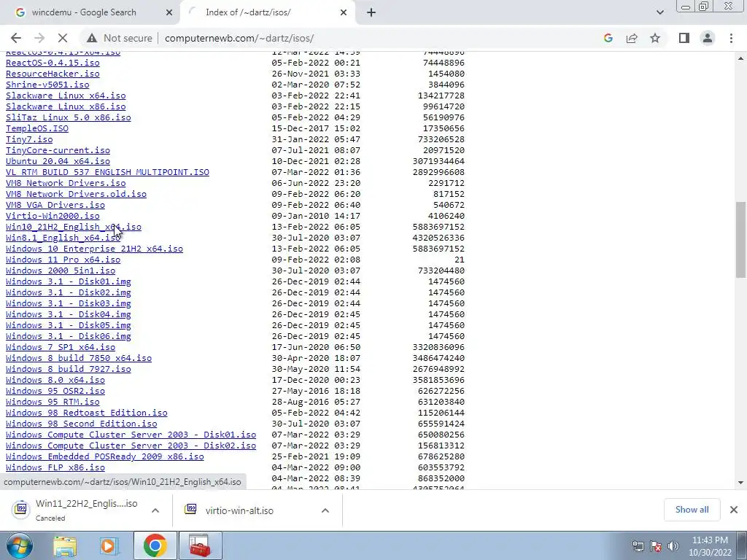This screenshot has width=747, height=560.
Task: Show all downloads
Action: pyautogui.click(x=692, y=510)
